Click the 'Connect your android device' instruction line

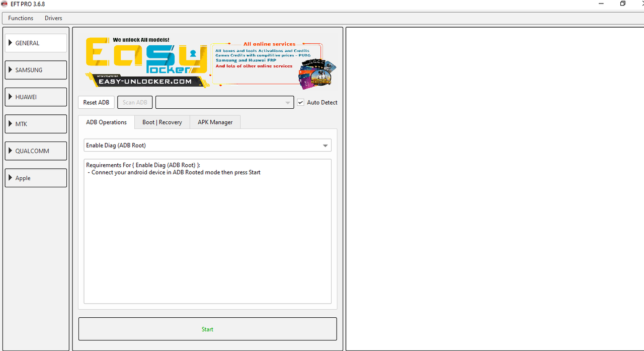174,172
